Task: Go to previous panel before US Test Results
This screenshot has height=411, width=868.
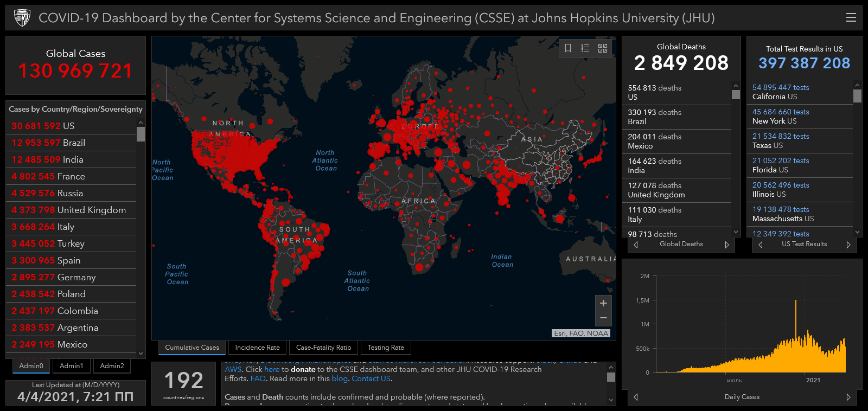Action: click(761, 245)
